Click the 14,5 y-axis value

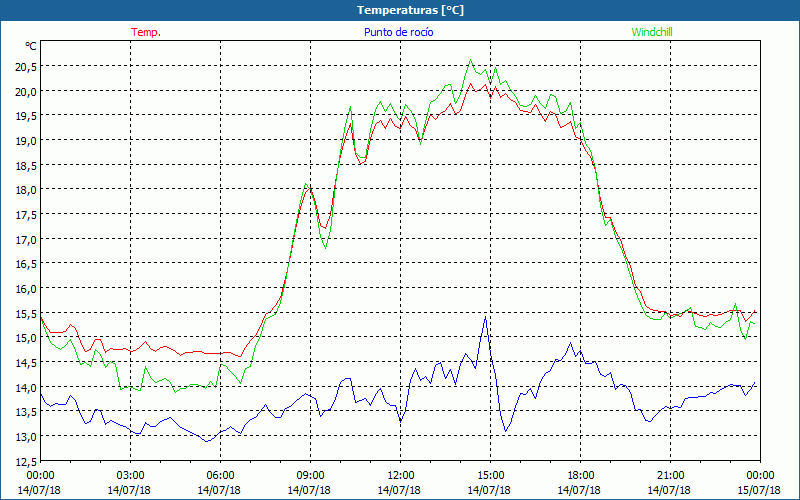click(x=27, y=362)
